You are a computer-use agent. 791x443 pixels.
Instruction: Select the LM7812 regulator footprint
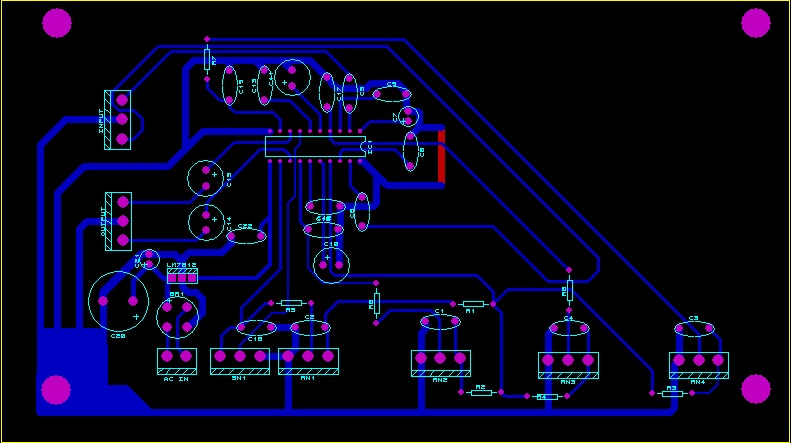[182, 276]
